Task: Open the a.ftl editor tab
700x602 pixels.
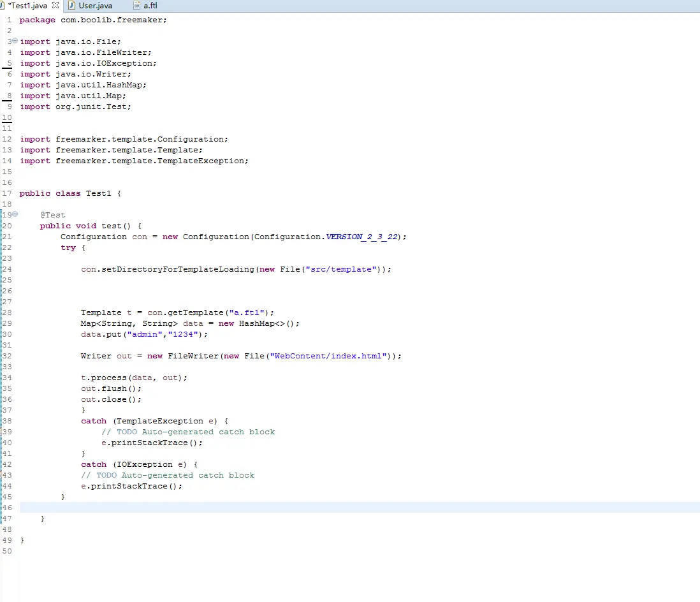Action: (150, 6)
